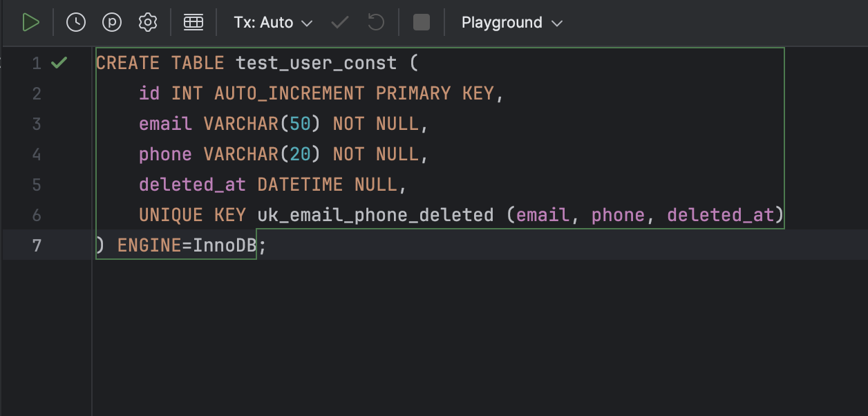Click the deleted_at column on line 5
Viewport: 868px width, 416px height.
tap(193, 185)
